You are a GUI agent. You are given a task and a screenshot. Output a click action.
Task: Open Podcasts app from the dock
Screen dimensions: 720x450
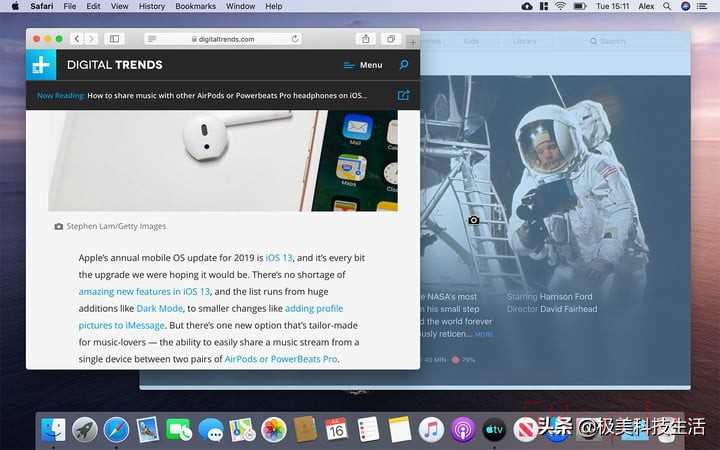[462, 430]
